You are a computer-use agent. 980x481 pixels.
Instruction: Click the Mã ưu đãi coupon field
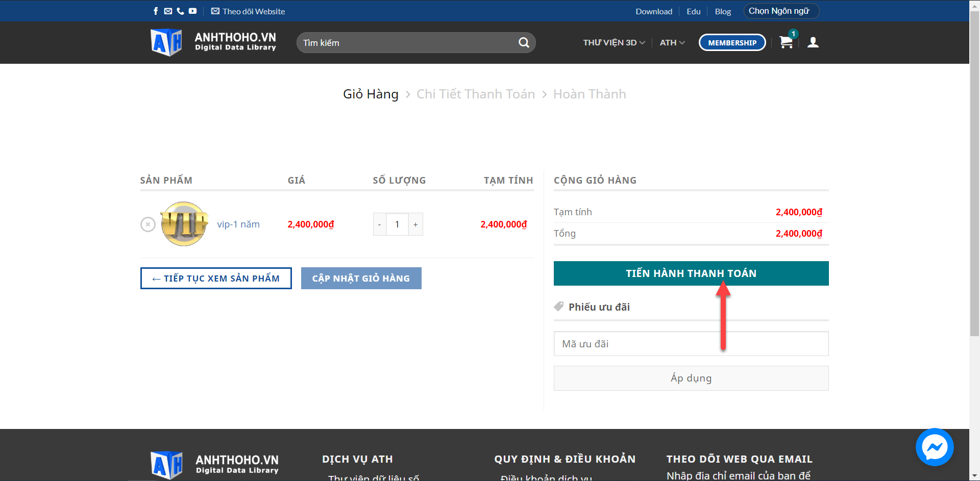(691, 344)
